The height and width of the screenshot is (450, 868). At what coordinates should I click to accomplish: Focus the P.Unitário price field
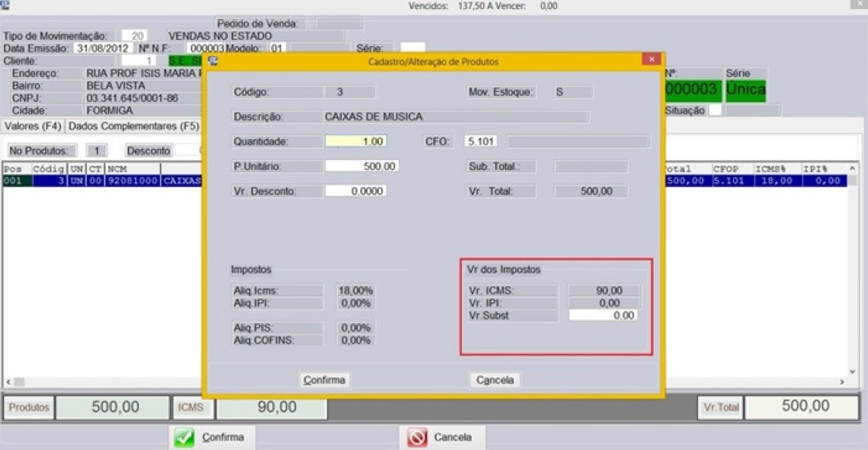point(362,166)
